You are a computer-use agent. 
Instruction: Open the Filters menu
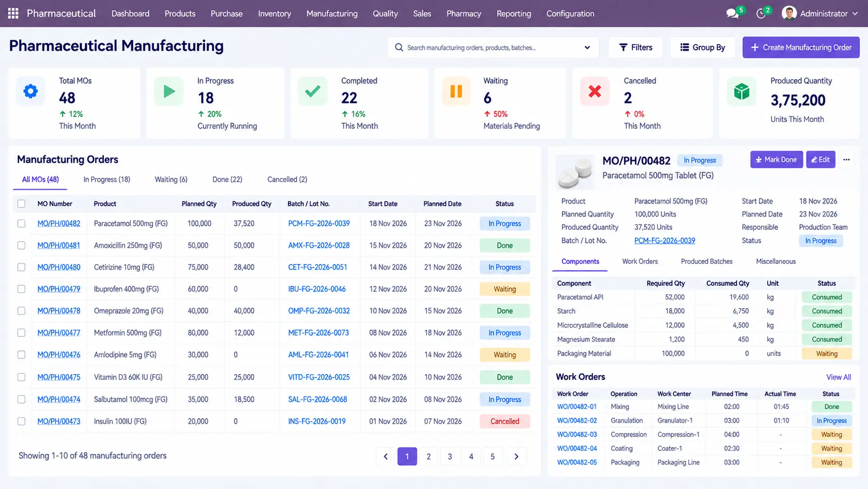635,47
